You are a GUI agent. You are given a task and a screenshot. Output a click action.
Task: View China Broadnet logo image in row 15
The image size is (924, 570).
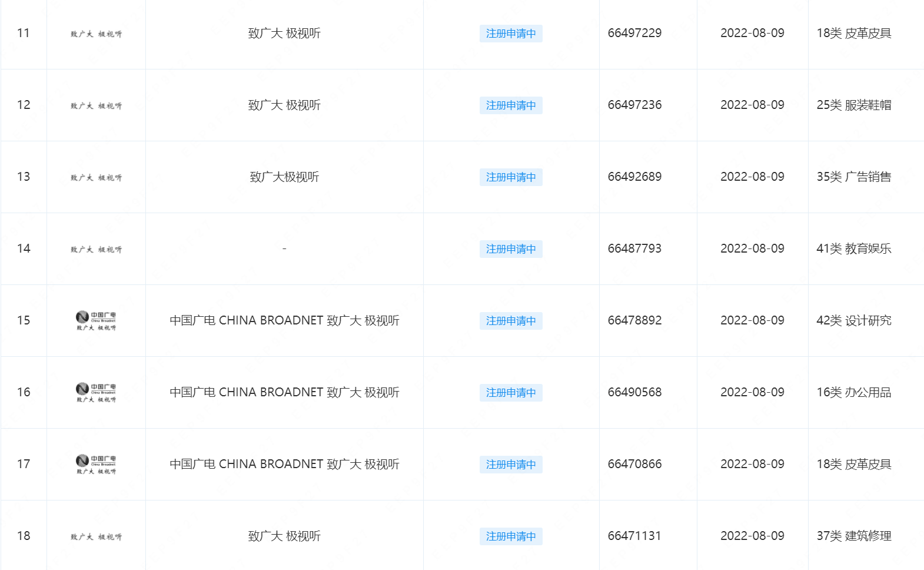(97, 320)
